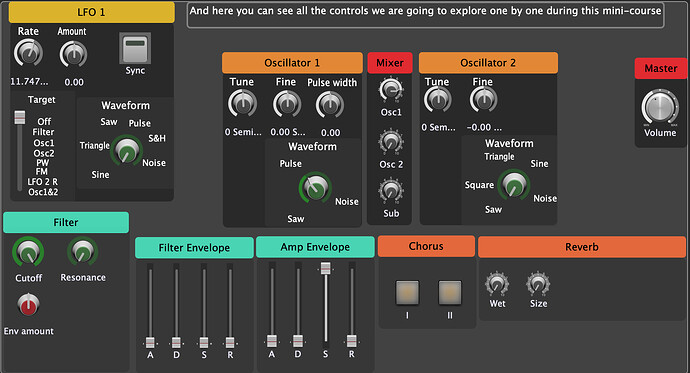This screenshot has height=373, width=690.
Task: Click the Filter Envelope section header
Action: click(x=194, y=248)
